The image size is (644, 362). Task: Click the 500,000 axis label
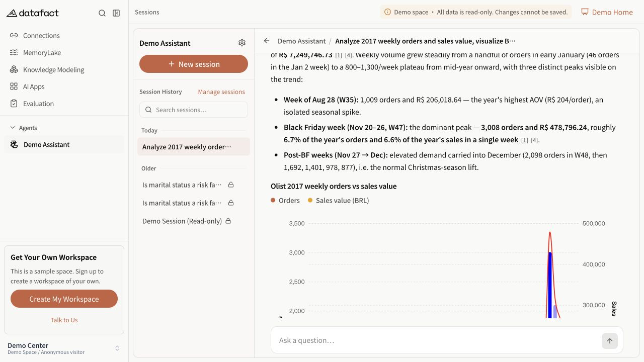[x=594, y=223]
